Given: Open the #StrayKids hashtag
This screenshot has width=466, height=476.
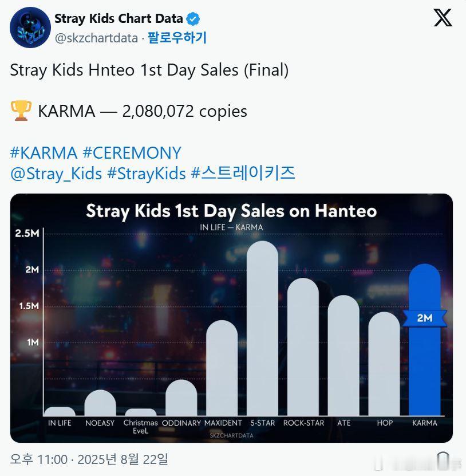Looking at the screenshot, I should pyautogui.click(x=147, y=174).
